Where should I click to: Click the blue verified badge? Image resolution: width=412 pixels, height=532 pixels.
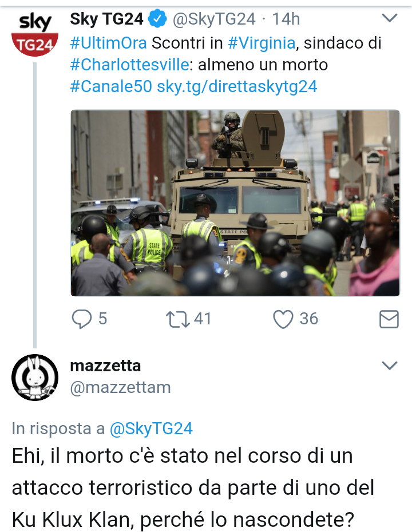(x=157, y=19)
